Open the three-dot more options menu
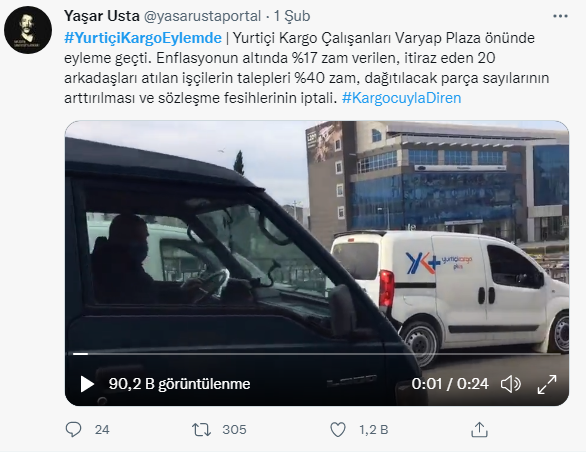The width and height of the screenshot is (586, 453). point(560,16)
